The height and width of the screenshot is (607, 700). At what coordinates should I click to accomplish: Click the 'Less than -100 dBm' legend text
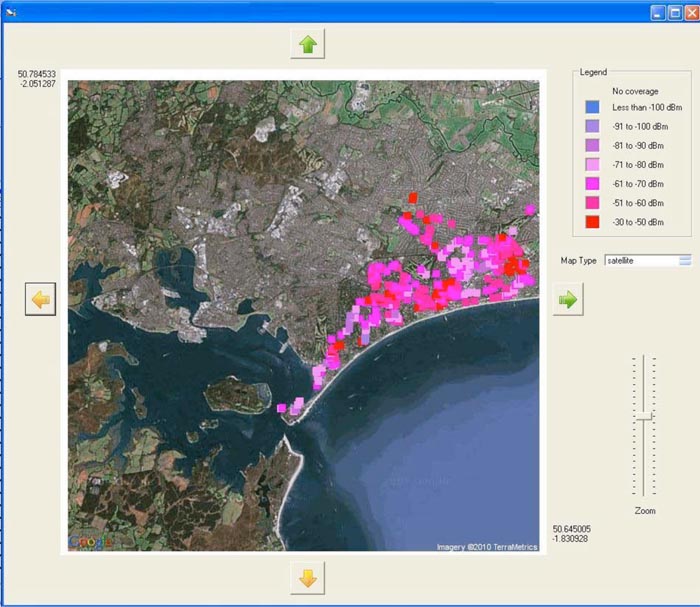point(647,108)
